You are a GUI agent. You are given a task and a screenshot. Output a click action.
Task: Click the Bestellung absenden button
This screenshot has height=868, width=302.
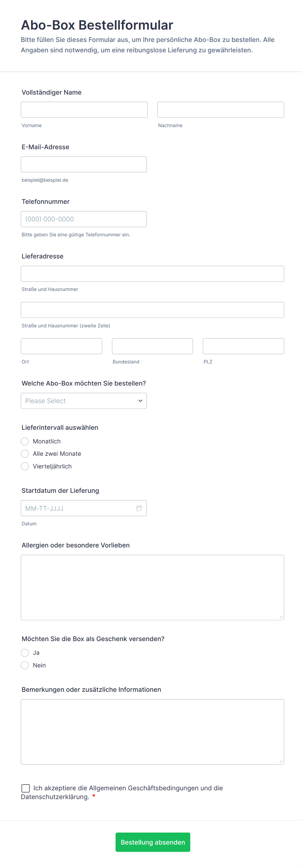tap(153, 842)
